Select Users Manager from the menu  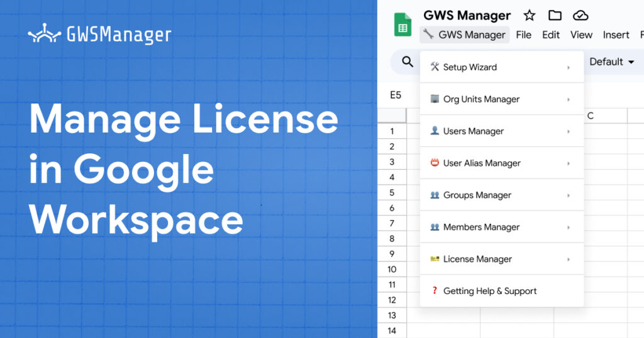(x=473, y=131)
